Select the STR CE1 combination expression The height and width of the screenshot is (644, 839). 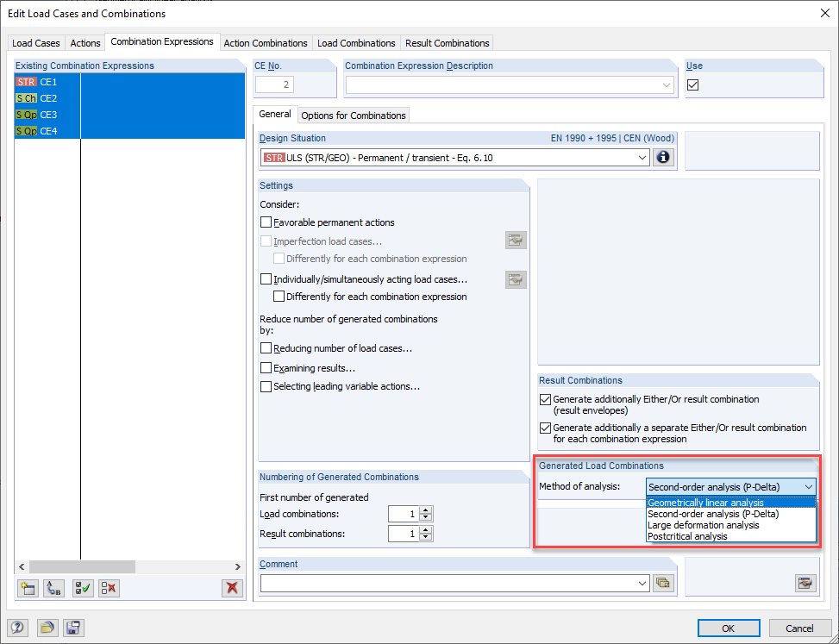point(129,82)
